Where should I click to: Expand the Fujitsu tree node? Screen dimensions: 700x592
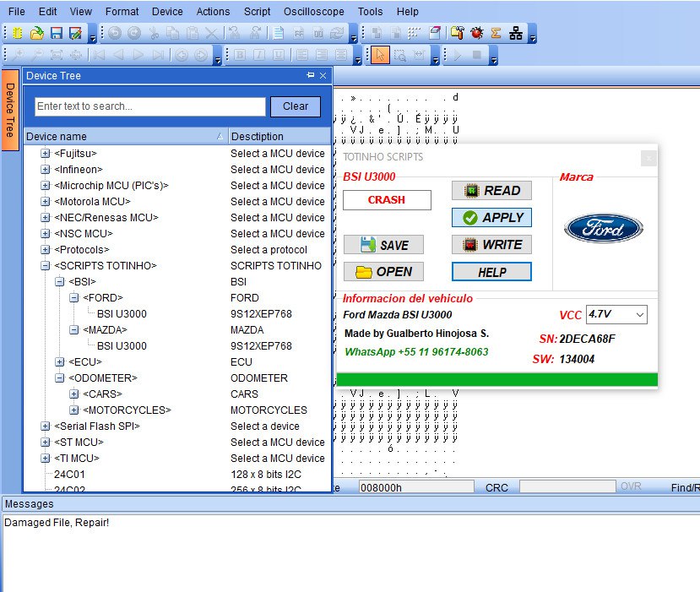point(46,154)
